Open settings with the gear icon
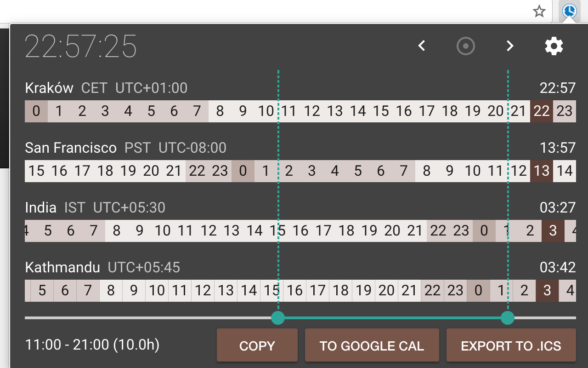The width and height of the screenshot is (588, 368). click(x=554, y=46)
